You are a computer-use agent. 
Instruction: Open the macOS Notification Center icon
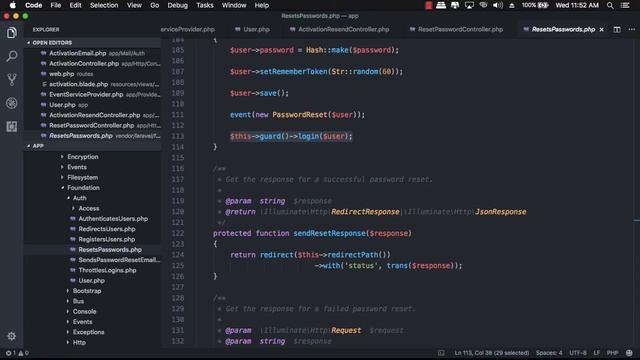point(625,5)
